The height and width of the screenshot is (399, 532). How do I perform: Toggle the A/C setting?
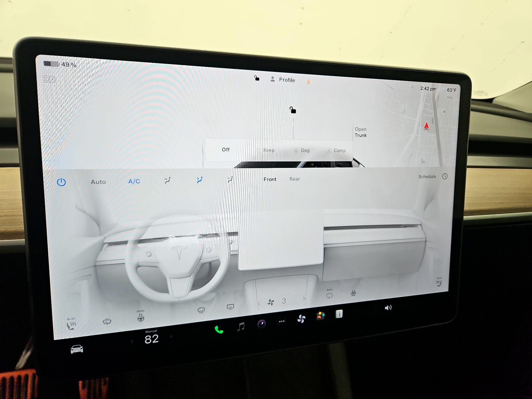coord(134,181)
